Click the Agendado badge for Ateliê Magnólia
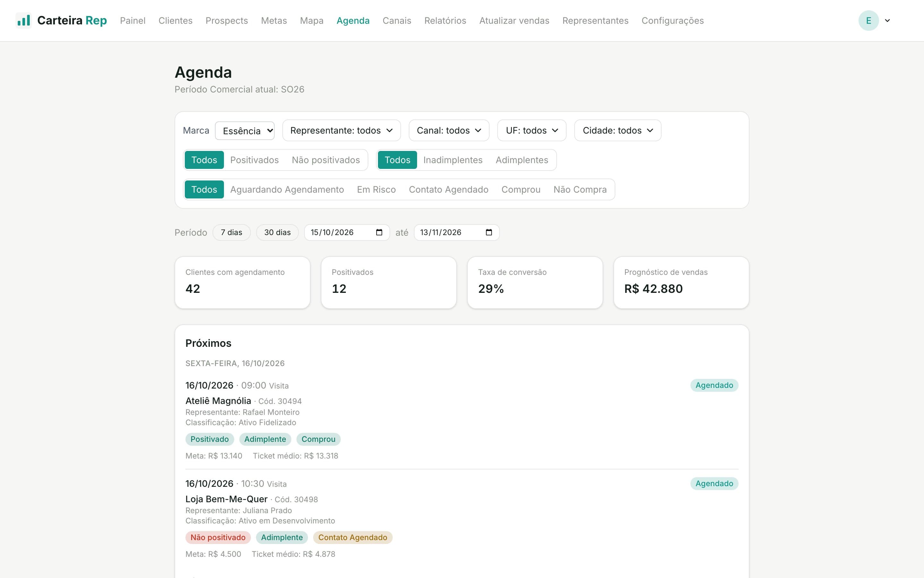Viewport: 924px width, 578px height. (x=714, y=385)
